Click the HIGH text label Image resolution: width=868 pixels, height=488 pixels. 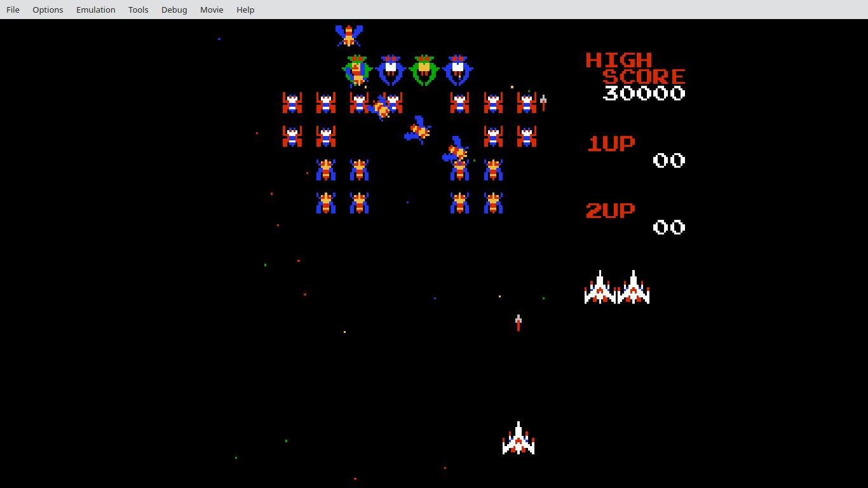[619, 60]
